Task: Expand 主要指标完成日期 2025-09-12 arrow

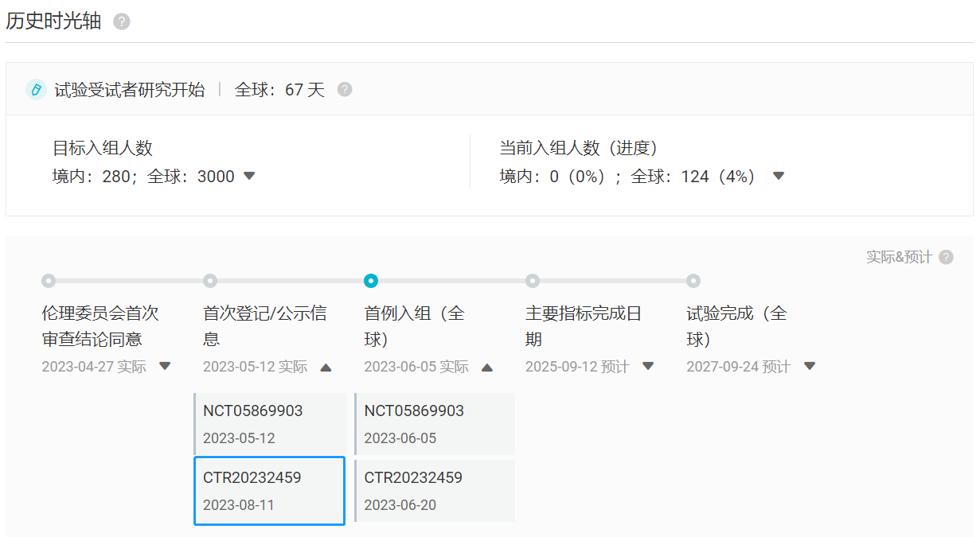Action: tap(648, 366)
